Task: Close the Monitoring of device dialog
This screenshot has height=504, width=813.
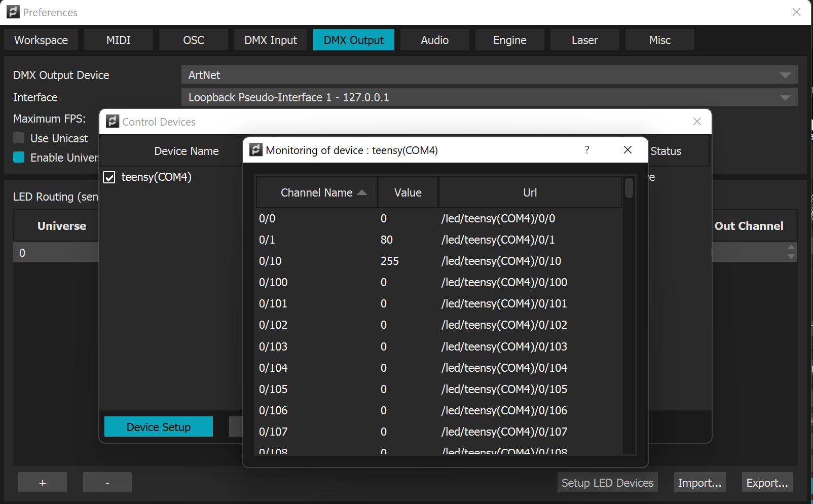Action: (627, 150)
